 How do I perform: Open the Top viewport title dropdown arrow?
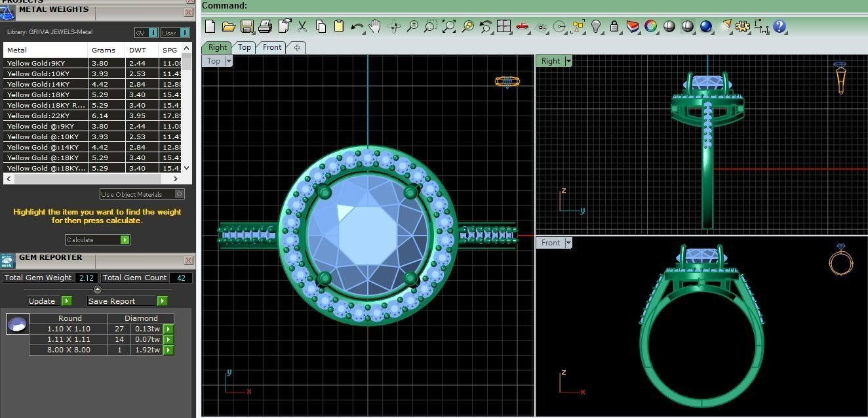click(228, 61)
